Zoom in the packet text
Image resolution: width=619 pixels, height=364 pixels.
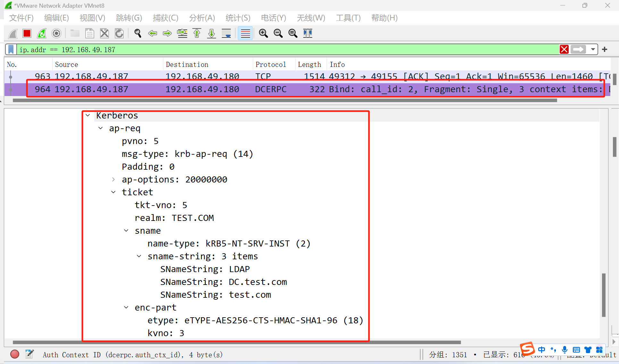(x=263, y=33)
